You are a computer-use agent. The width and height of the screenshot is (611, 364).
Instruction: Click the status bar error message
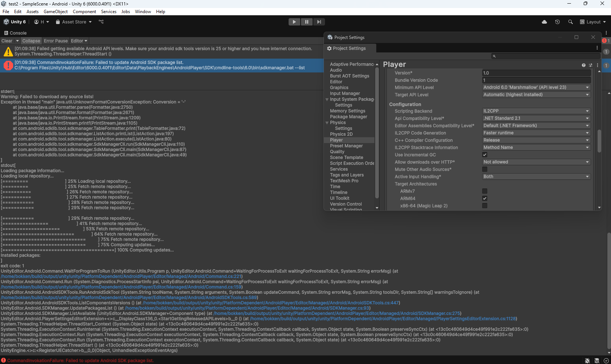80,360
